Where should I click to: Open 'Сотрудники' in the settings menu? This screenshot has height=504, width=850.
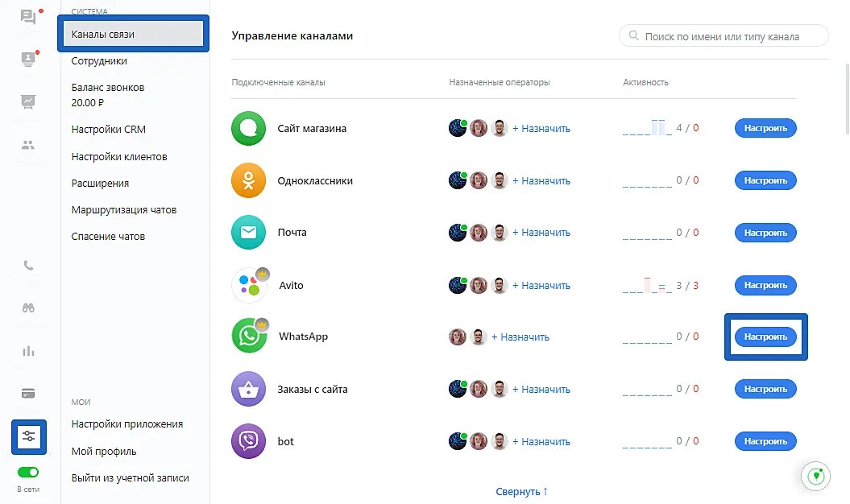(99, 61)
